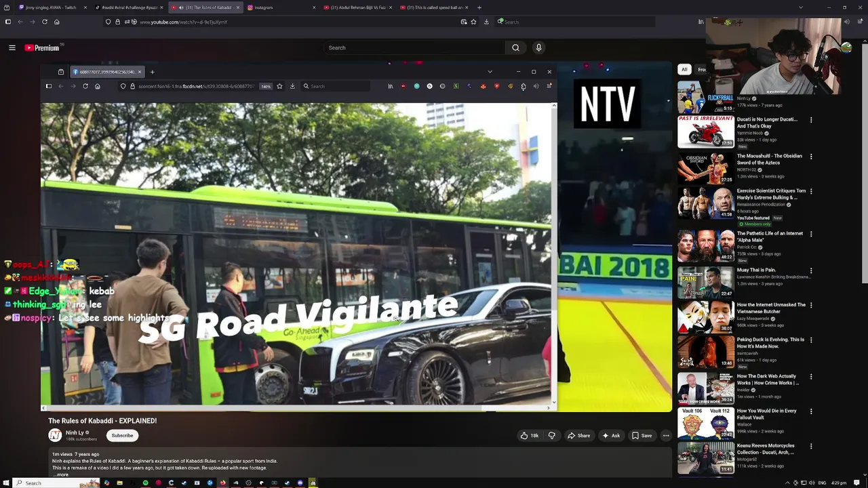Viewport: 868px width, 488px height.
Task: Open extensions puzzle icon in fbcdn window
Action: pos(524,86)
